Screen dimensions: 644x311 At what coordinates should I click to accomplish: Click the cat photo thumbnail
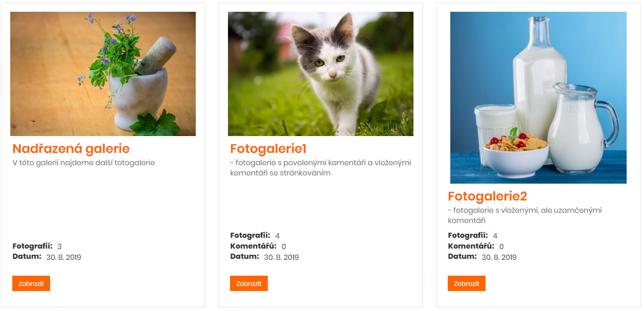[x=320, y=74]
